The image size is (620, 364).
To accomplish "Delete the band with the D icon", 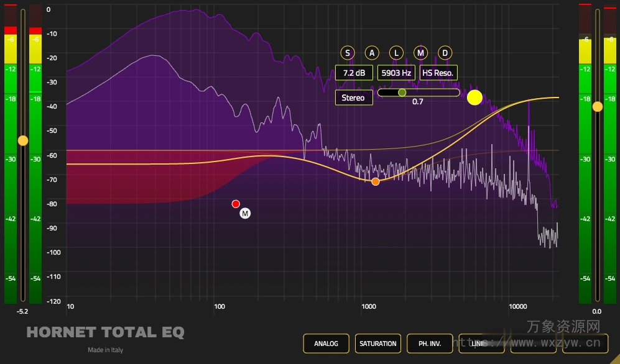I will coord(444,53).
